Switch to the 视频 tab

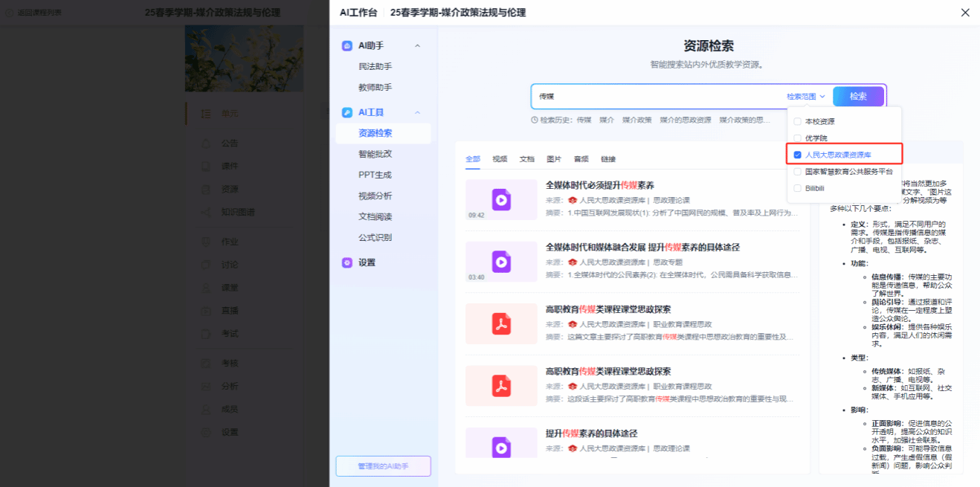point(500,159)
